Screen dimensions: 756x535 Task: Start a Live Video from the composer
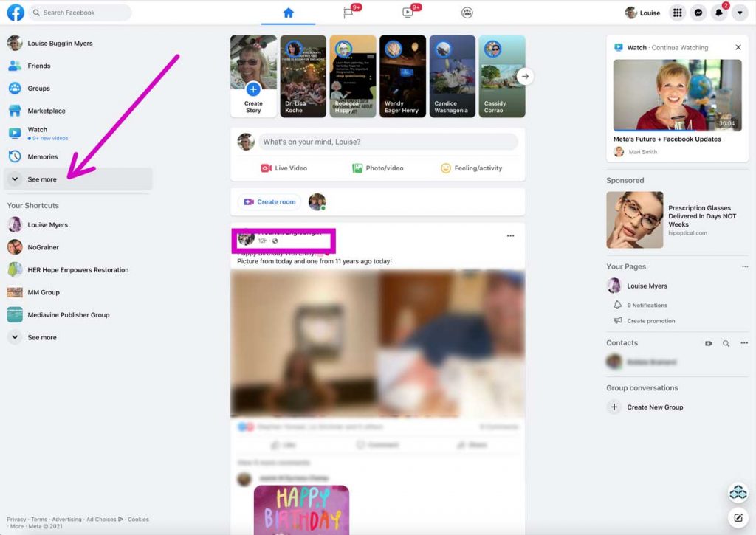point(284,168)
